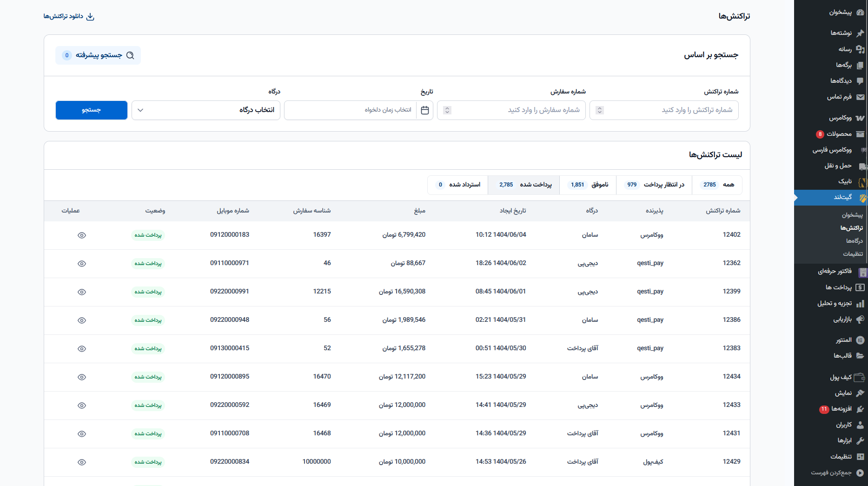Click eye icon for transaction 12429
The height and width of the screenshot is (486, 868).
coord(82,462)
